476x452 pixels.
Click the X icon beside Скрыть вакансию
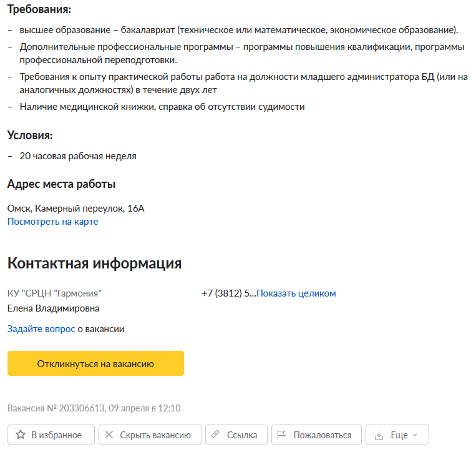coord(109,435)
